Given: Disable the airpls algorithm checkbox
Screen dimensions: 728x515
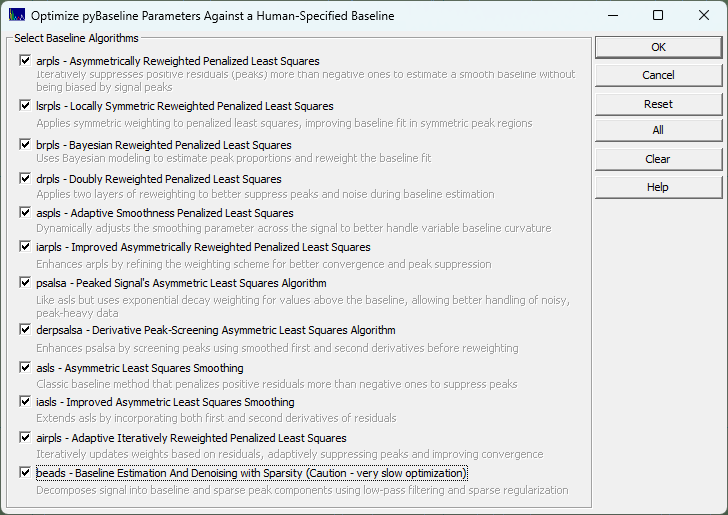Looking at the screenshot, I should (x=25, y=437).
